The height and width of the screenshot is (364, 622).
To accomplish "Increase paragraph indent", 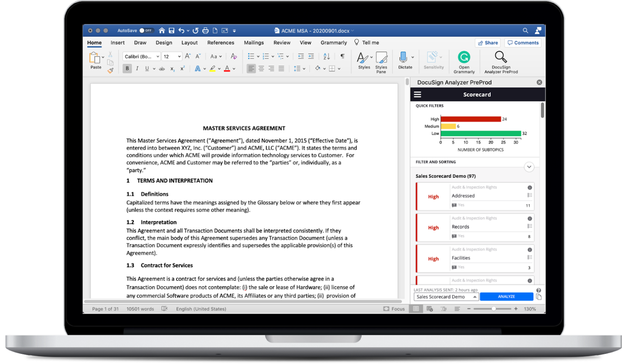I will (x=311, y=56).
